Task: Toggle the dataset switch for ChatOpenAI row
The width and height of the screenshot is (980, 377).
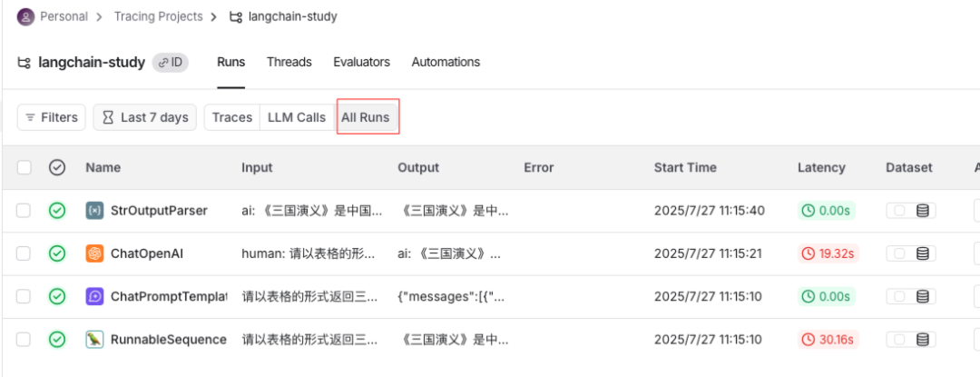Action: coord(900,253)
